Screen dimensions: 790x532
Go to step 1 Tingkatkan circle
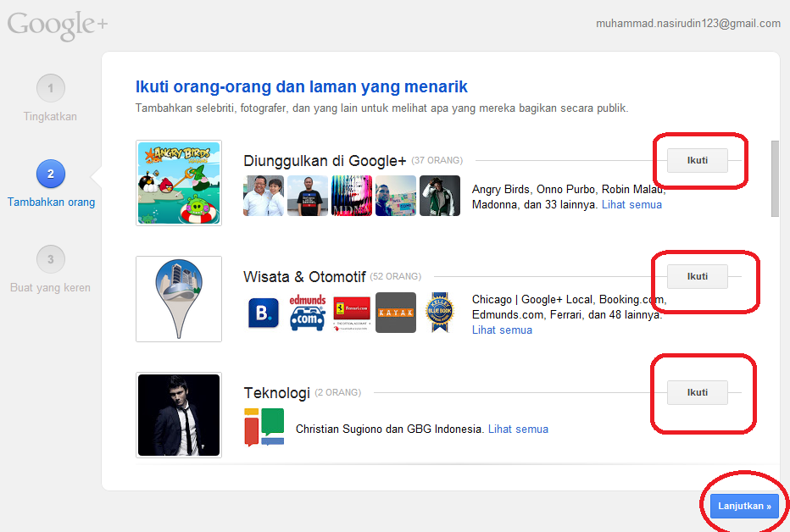point(50,88)
